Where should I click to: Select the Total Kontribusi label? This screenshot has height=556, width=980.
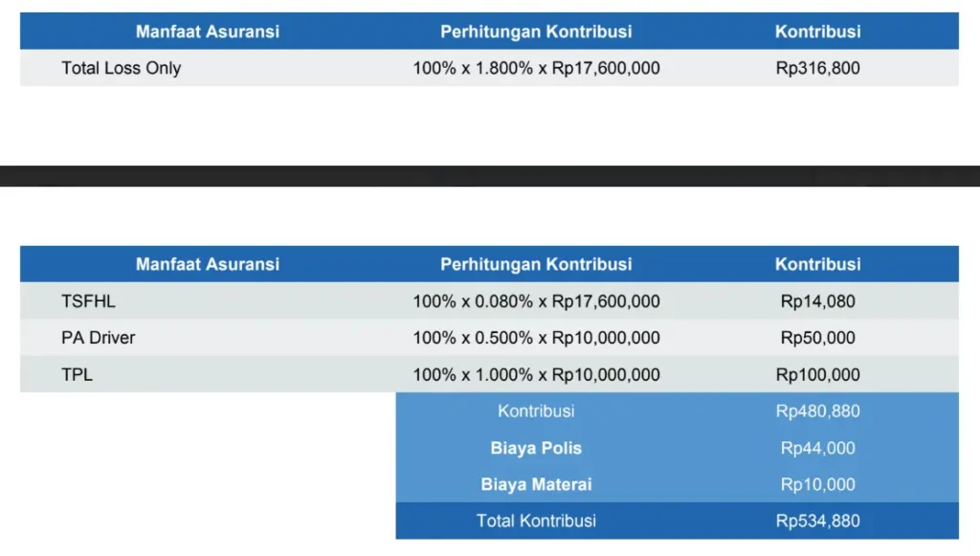pyautogui.click(x=536, y=521)
